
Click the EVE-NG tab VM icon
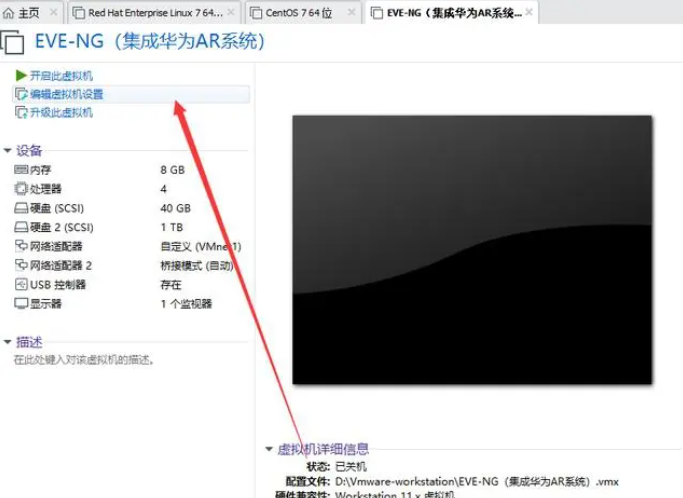[x=377, y=13]
